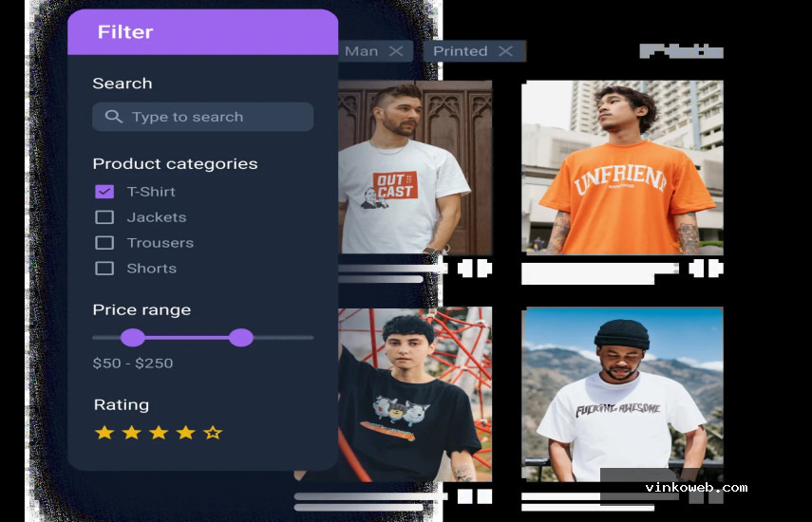Open the white Awesome t-shirt image
812x522 pixels.
coord(622,395)
